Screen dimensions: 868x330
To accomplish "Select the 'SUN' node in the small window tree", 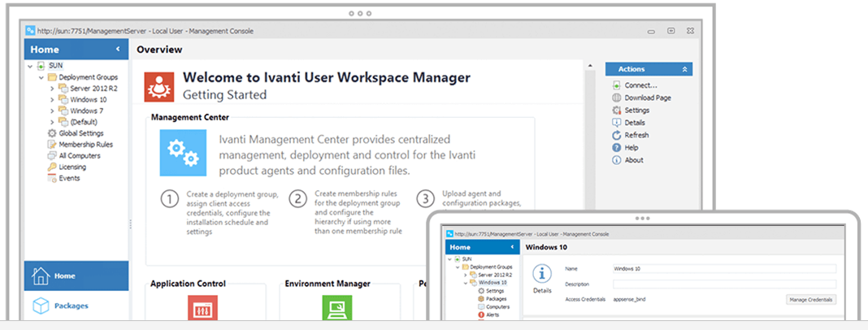I will [467, 258].
